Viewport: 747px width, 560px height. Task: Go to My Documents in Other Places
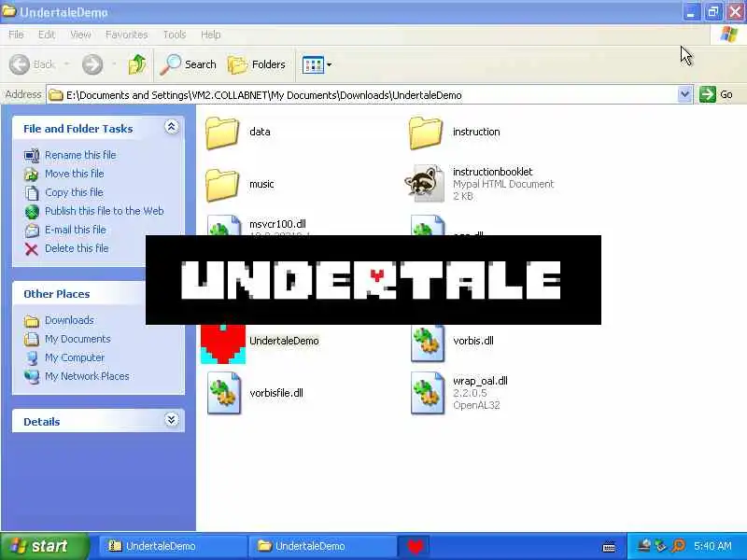pyautogui.click(x=78, y=339)
